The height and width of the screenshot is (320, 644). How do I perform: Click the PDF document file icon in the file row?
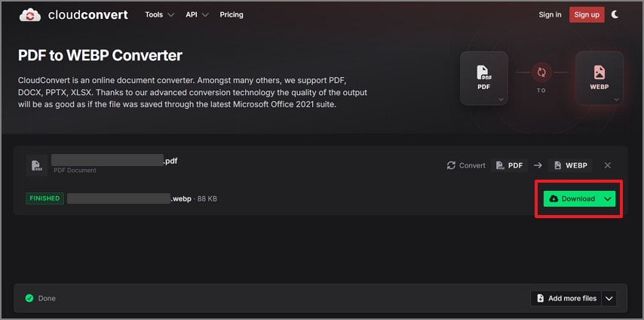(x=36, y=165)
